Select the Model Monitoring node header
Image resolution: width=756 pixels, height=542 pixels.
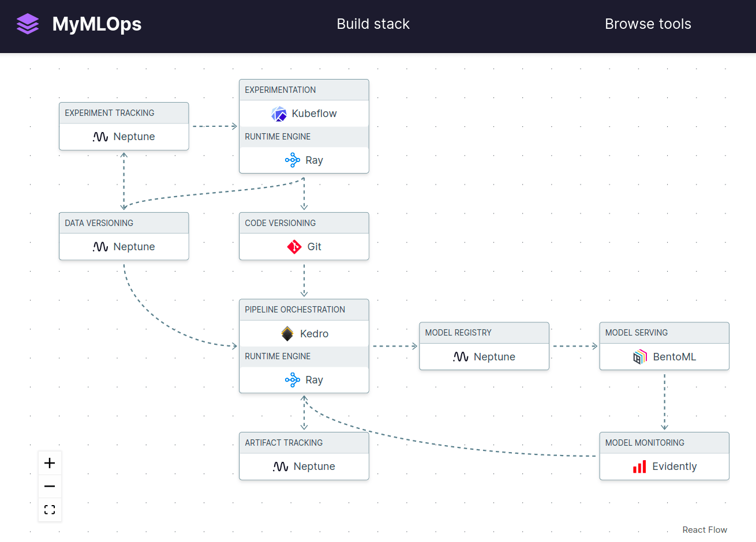[664, 443]
